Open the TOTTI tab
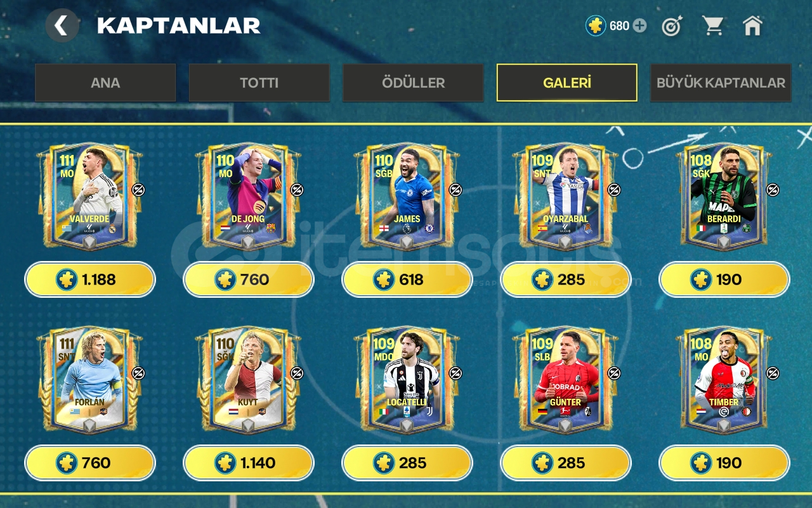 (259, 83)
